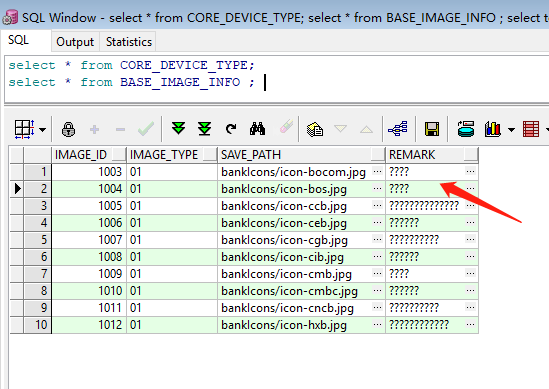Click the grid view mode icon
This screenshot has height=389, width=549.
coord(24,129)
